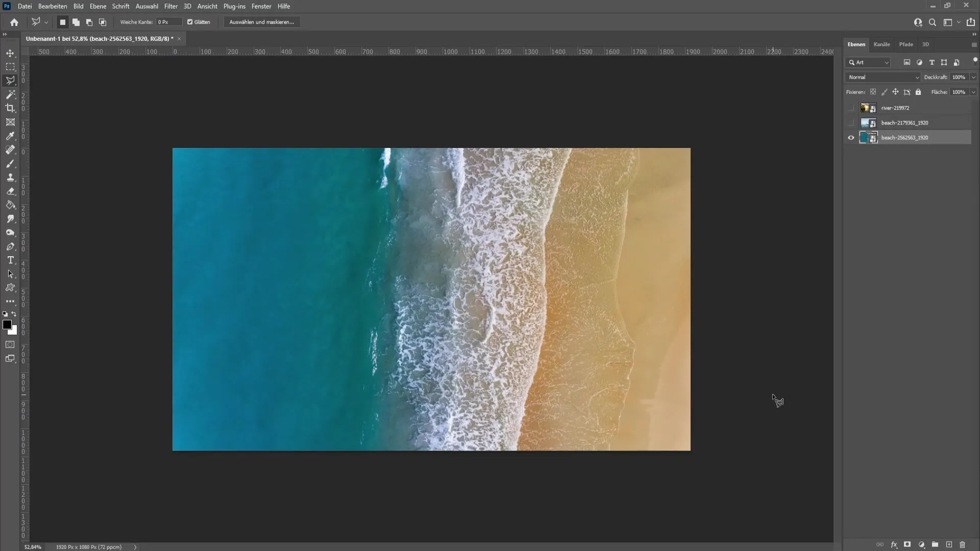Image resolution: width=980 pixels, height=551 pixels.
Task: Hide the beach-2562563_1920 layer
Action: 851,137
